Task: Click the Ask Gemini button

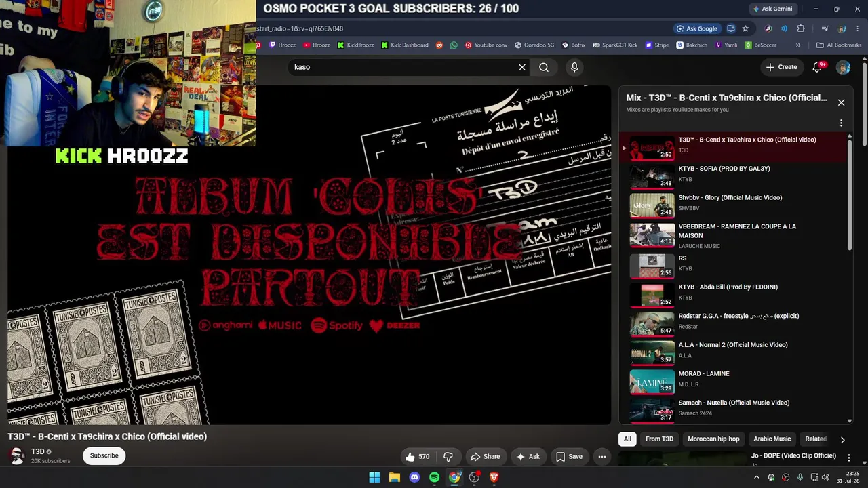Action: [772, 9]
